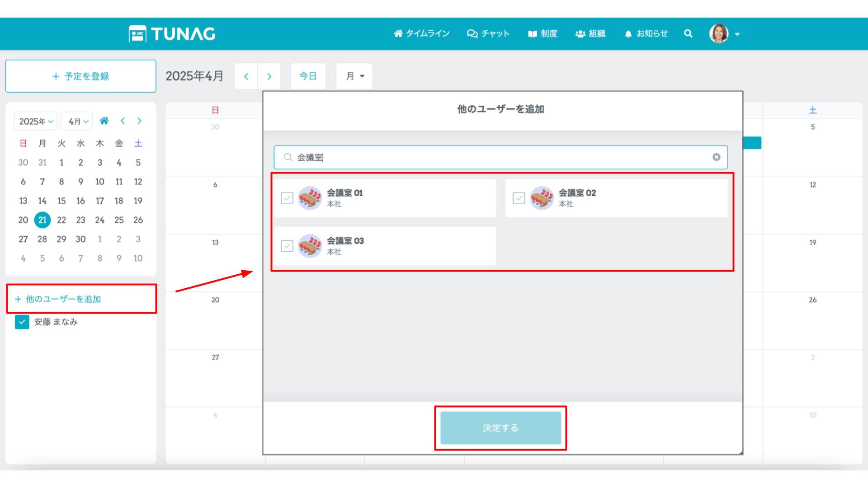Open the 2025年 year dropdown
Image resolution: width=868 pixels, height=488 pixels.
tap(36, 121)
